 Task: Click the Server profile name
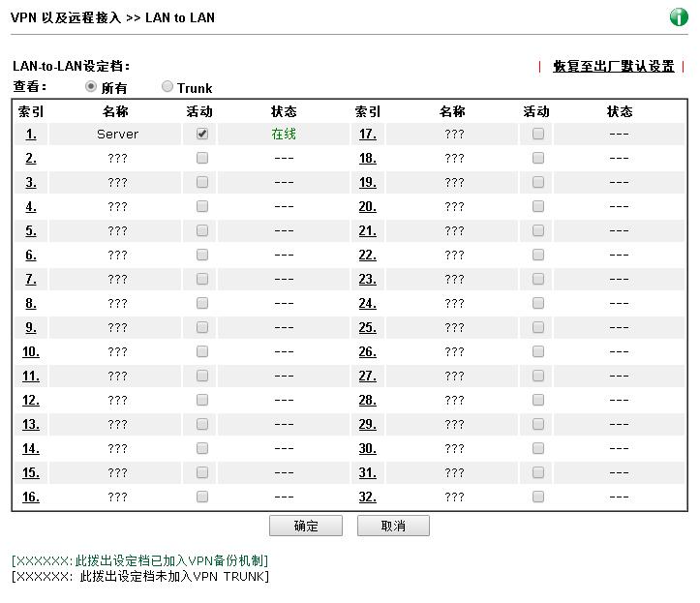[x=117, y=134]
